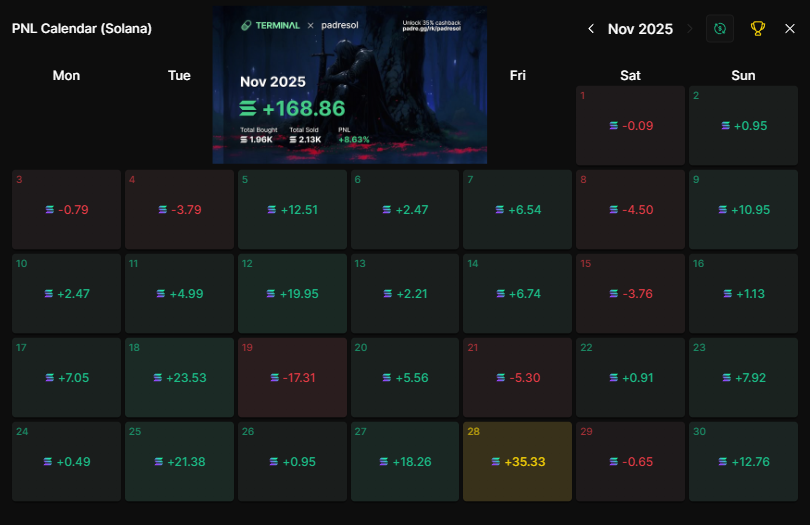Select the November 23 cell showing +7.92

[x=743, y=377]
